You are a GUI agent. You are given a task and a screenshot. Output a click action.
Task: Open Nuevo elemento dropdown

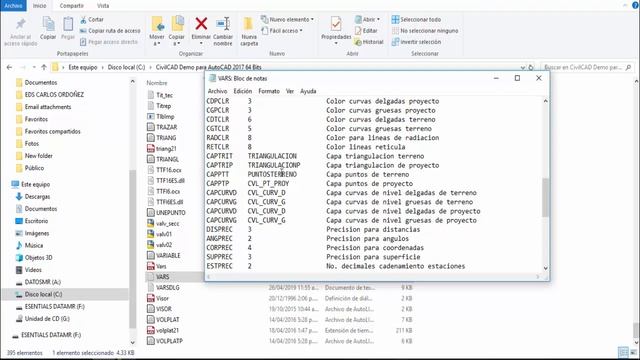pos(287,20)
